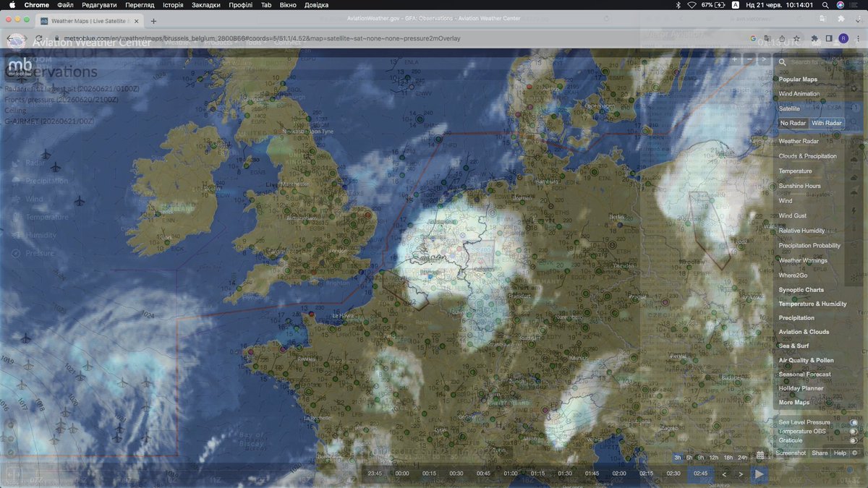Jump to the 01:30 timeline step
Screen dimensions: 868x488
(565, 474)
